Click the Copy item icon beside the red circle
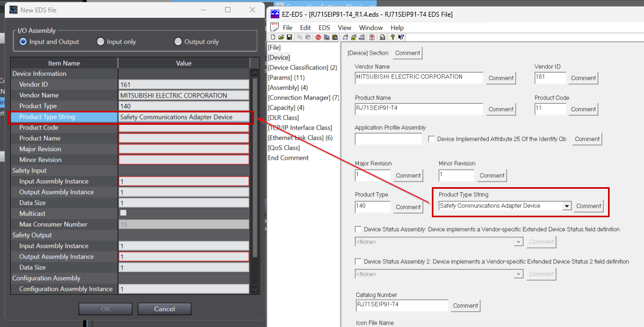644x327 pixels. 327,38
